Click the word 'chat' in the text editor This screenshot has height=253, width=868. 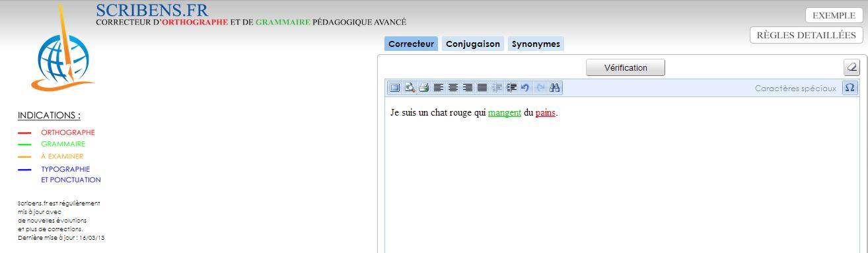pyautogui.click(x=439, y=113)
